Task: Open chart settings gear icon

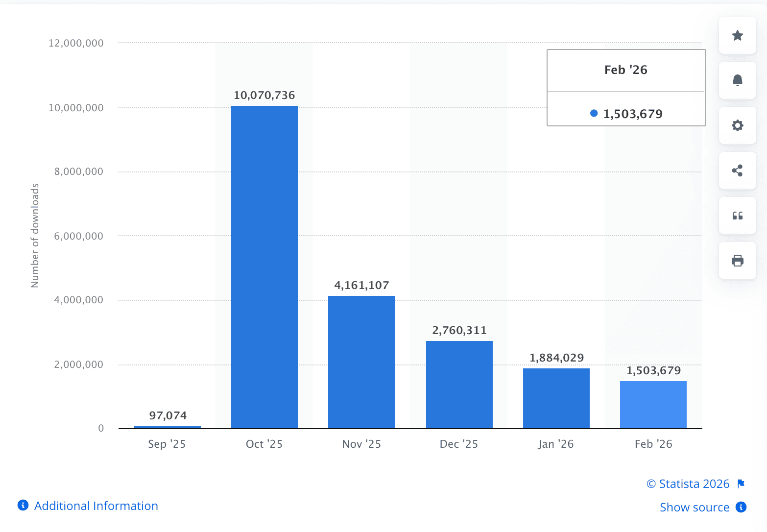Action: (737, 125)
